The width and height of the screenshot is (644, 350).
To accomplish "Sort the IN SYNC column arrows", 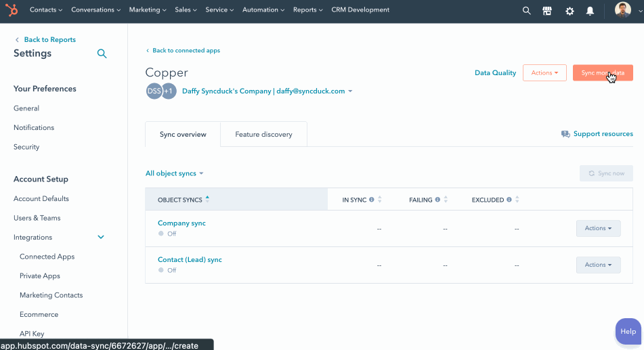I will 379,200.
